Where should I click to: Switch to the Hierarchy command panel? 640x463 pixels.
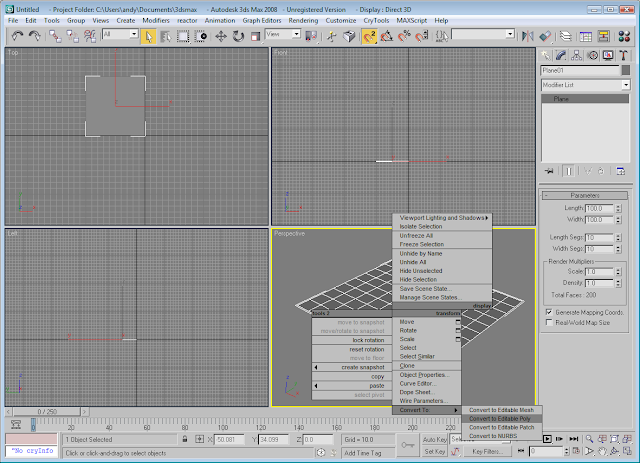[576, 56]
